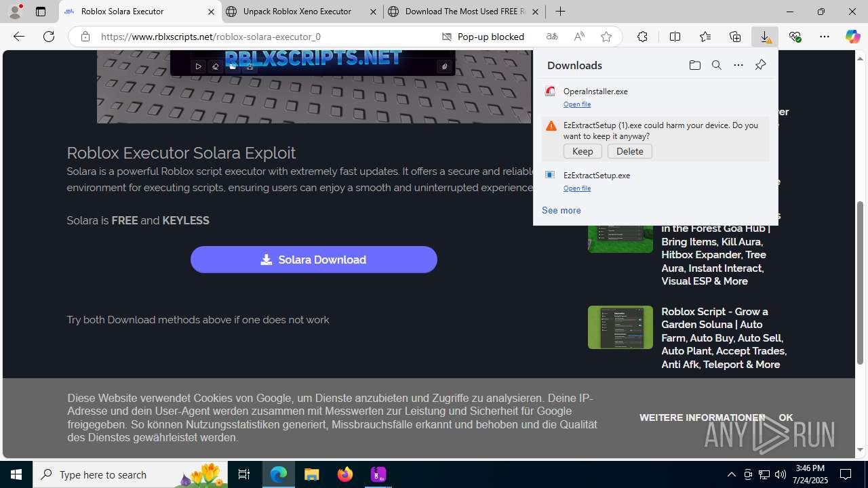Select the EzExtractSetup.exe file name

[x=597, y=175]
